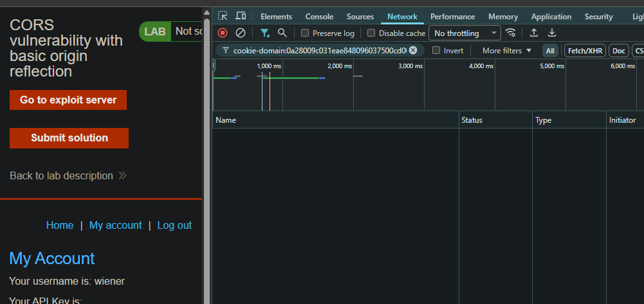Check the Invert filter checkbox

tap(436, 50)
